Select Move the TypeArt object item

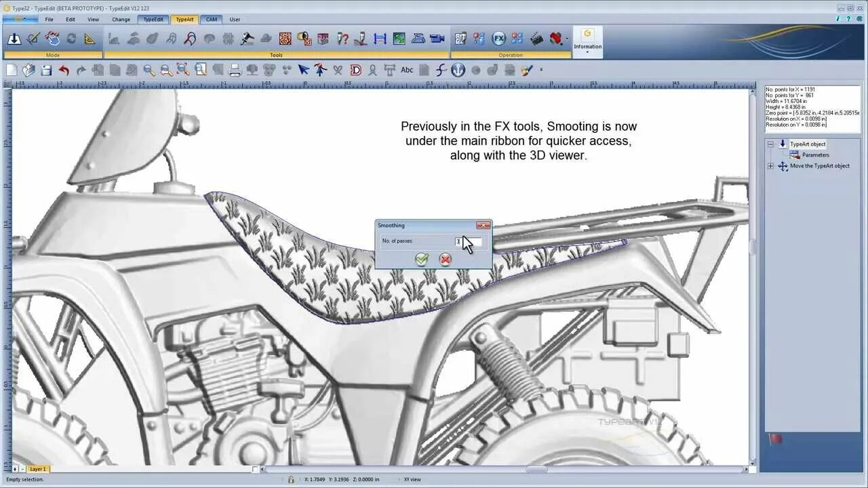click(x=819, y=165)
